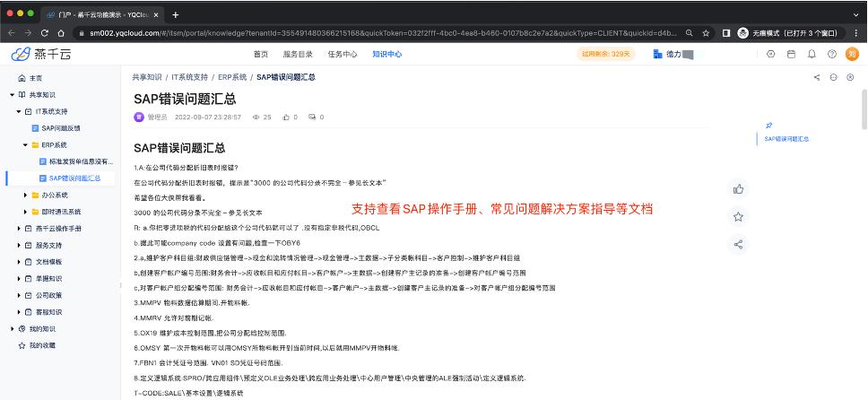This screenshot has height=400, width=868.
Task: Click IT系统支持 breadcrumb link
Action: (190, 77)
